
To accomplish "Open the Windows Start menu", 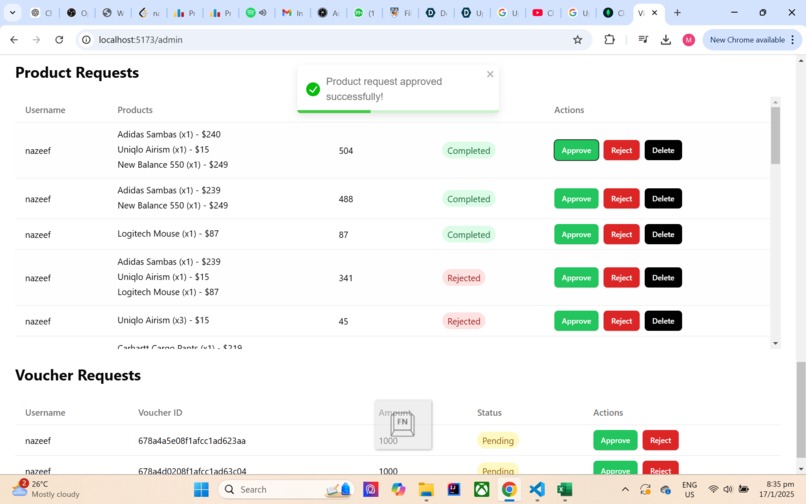I will [x=201, y=489].
